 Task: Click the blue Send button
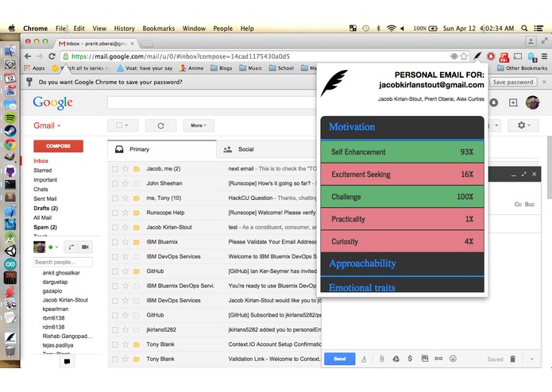[339, 359]
